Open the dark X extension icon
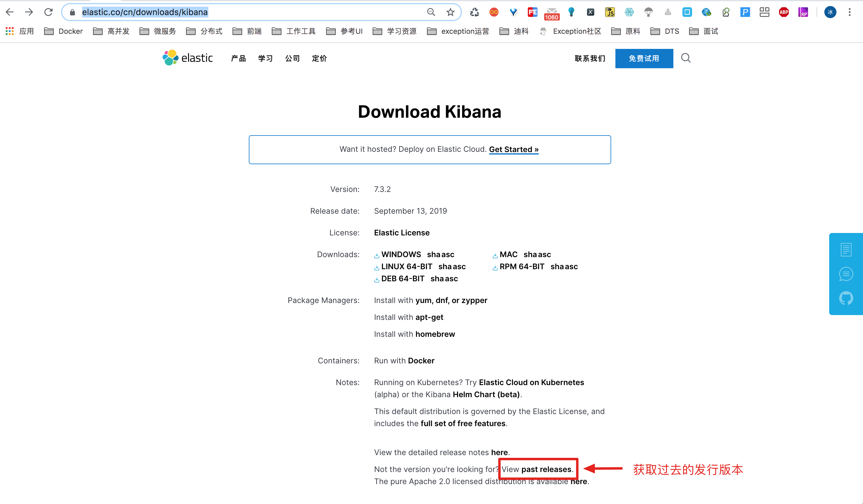This screenshot has height=504, width=863. tap(590, 12)
